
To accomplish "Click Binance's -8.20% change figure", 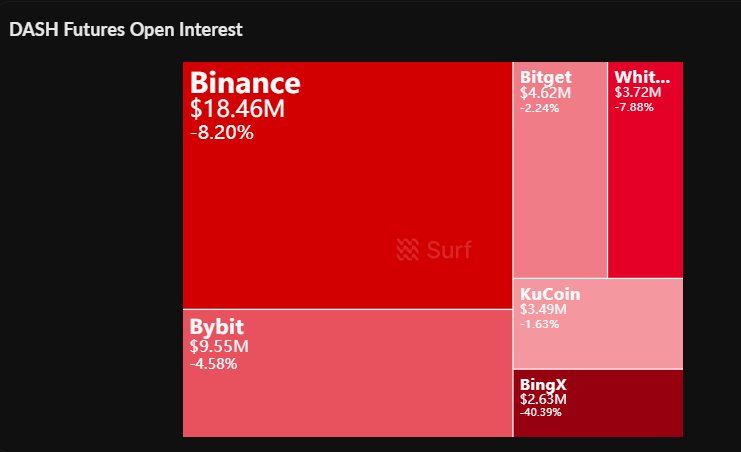I will [x=221, y=131].
